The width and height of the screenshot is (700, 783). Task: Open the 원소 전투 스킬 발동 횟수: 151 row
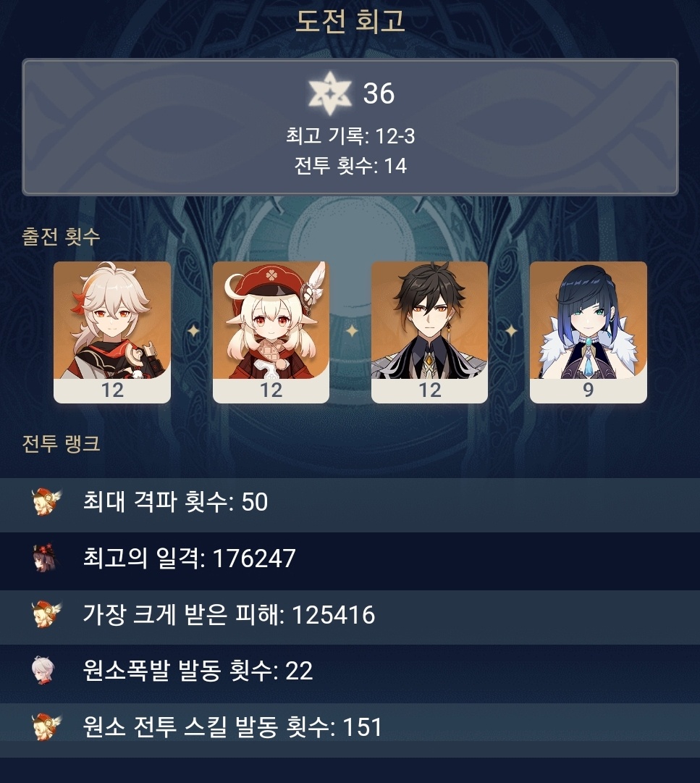350,730
